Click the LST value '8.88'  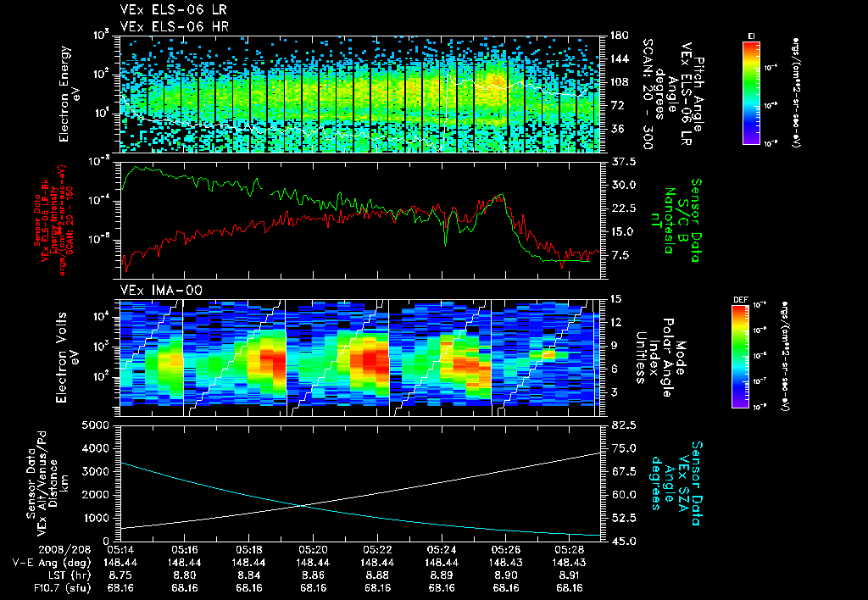[377, 575]
